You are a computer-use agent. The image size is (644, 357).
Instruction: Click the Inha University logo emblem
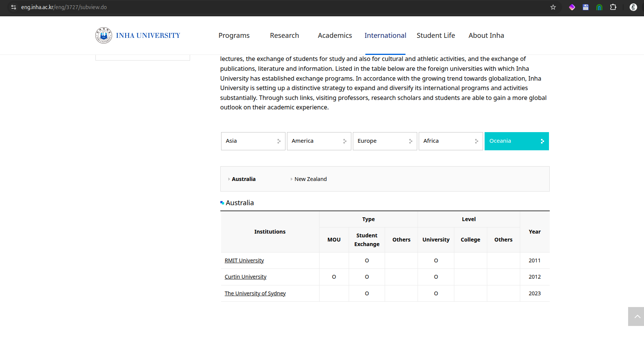(x=104, y=35)
